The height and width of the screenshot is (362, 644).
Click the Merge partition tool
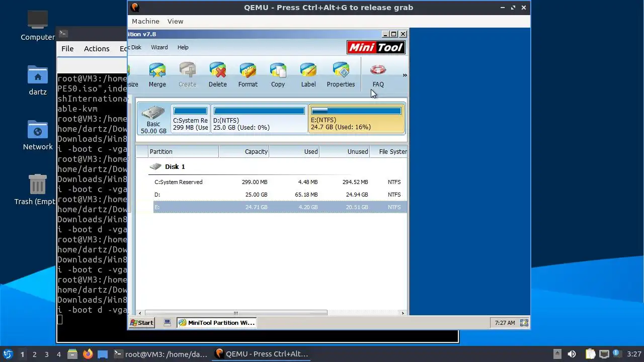tap(157, 75)
